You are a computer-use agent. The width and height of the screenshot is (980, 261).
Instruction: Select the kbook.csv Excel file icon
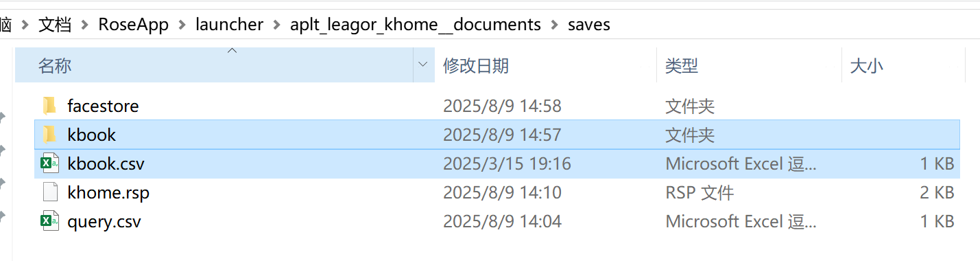tap(49, 163)
